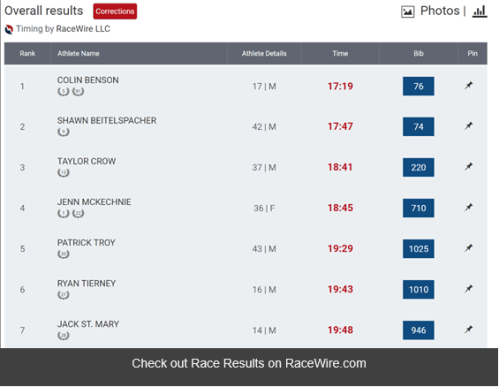Click athlete details 36 | F
The height and width of the screenshot is (387, 499).
coord(264,208)
